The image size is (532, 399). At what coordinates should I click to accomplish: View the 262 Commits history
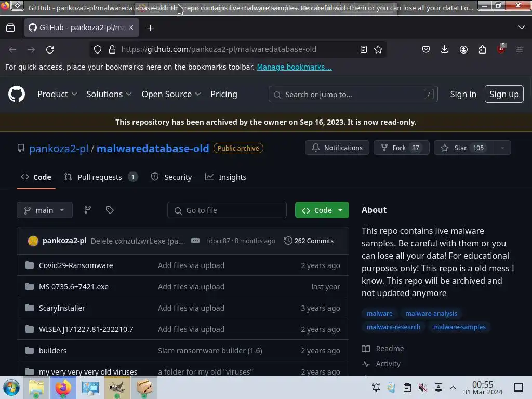(309, 241)
